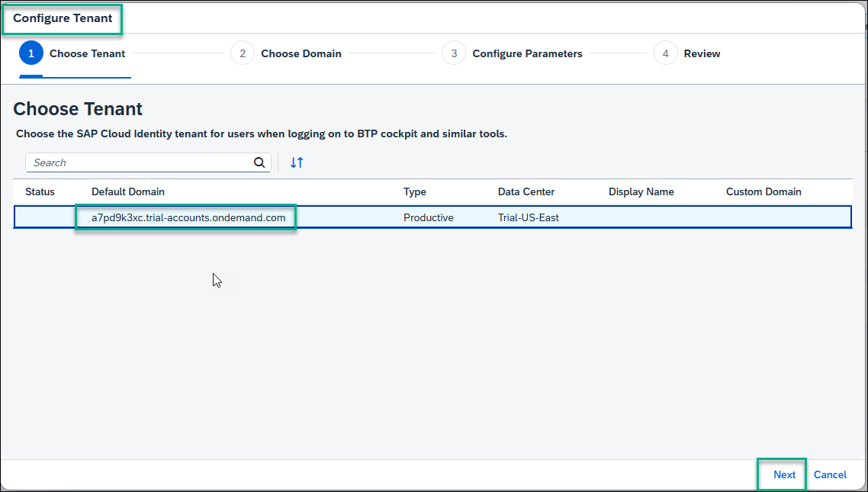The image size is (868, 492).
Task: Cancel the Configure Tenant dialog
Action: (x=830, y=475)
